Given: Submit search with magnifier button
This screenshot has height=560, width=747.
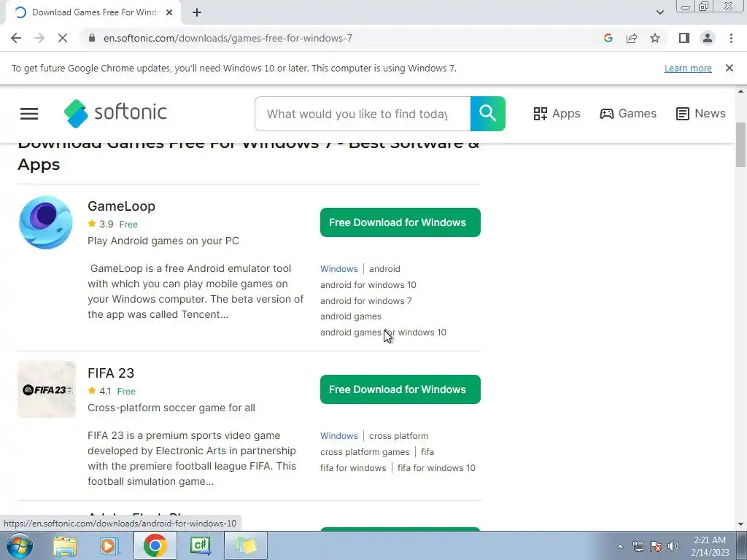Looking at the screenshot, I should pyautogui.click(x=488, y=114).
